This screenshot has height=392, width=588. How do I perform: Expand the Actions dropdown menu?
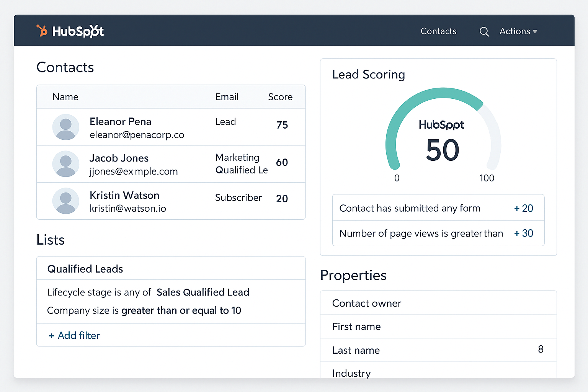tap(518, 31)
